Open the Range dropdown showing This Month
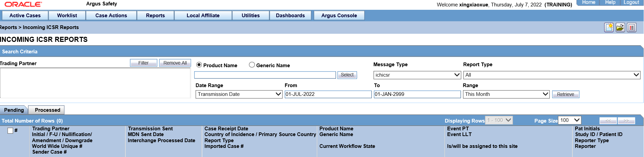This screenshot has width=644, height=157. click(506, 94)
